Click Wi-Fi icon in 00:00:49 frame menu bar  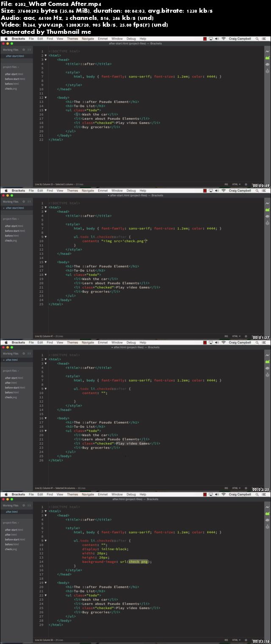[223, 39]
